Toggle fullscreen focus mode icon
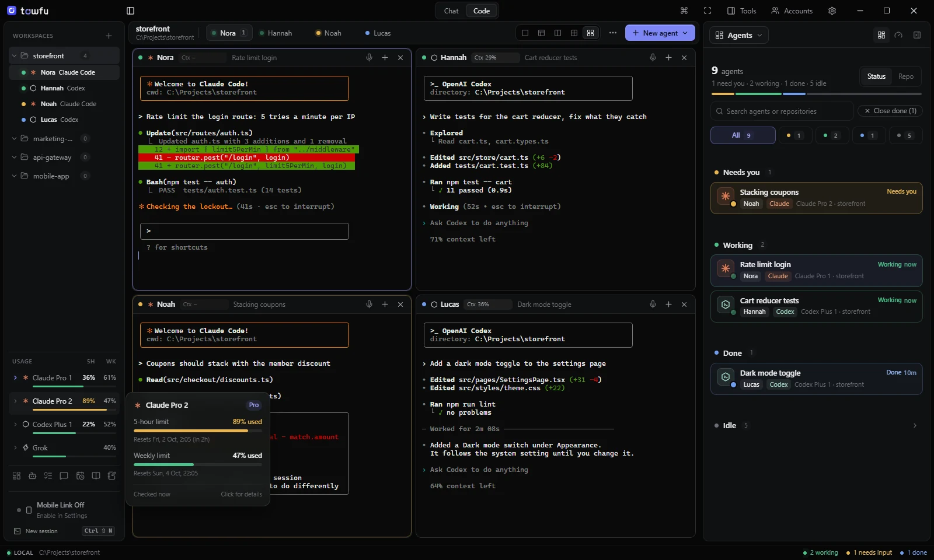Viewport: 934px width, 560px height. [708, 10]
